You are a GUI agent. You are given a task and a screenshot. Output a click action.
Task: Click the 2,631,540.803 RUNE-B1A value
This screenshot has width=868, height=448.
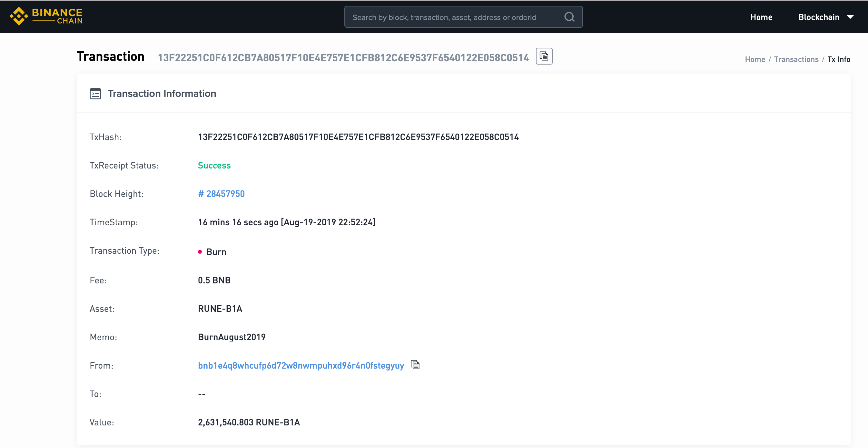(x=249, y=422)
